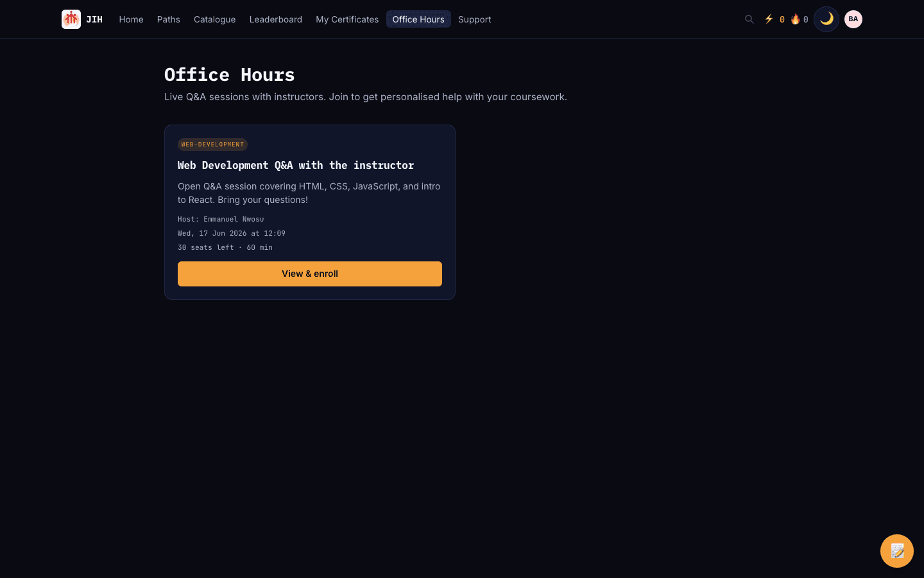This screenshot has height=578, width=924.
Task: Open the Catalogue nav item
Action: pos(215,19)
